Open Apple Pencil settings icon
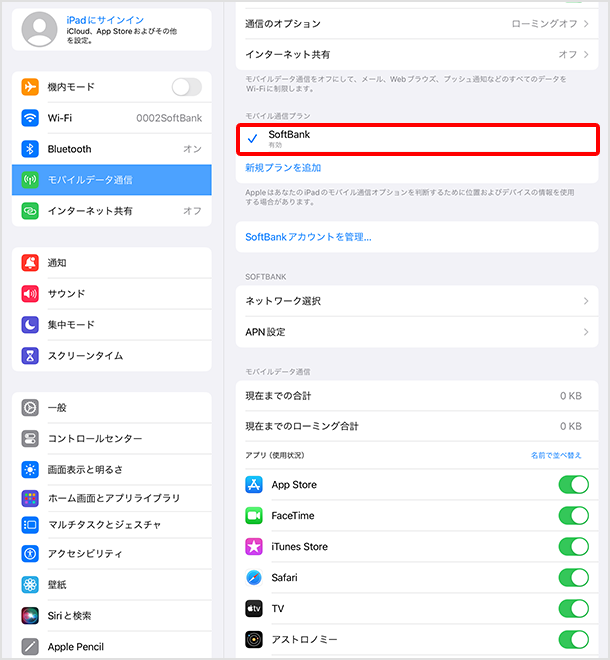 30,647
